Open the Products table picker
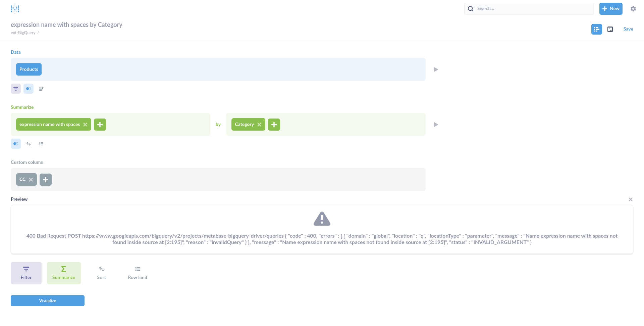Image resolution: width=644 pixels, height=326 pixels. click(x=29, y=69)
